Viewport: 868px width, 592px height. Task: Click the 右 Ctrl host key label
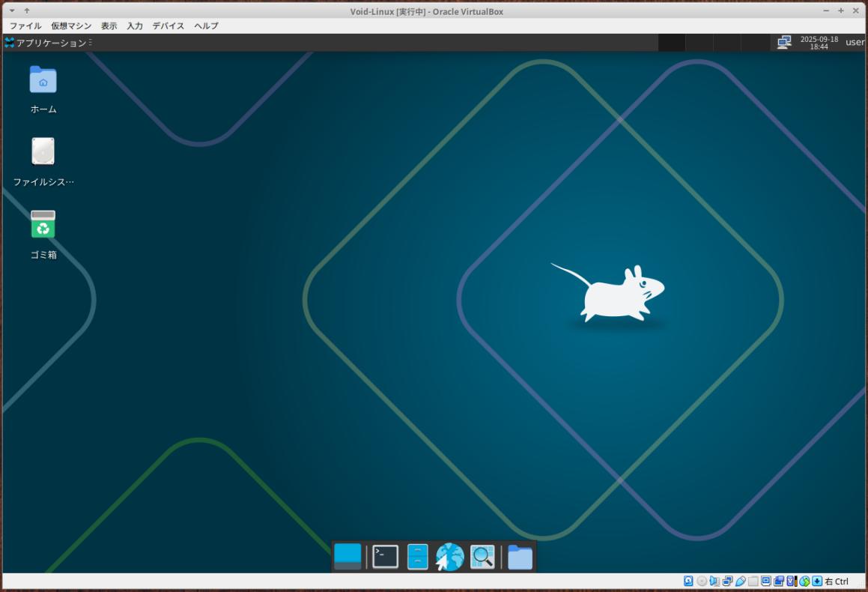pyautogui.click(x=837, y=581)
